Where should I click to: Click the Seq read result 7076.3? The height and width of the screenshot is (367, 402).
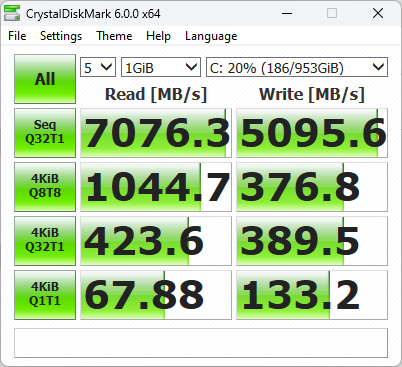(156, 133)
